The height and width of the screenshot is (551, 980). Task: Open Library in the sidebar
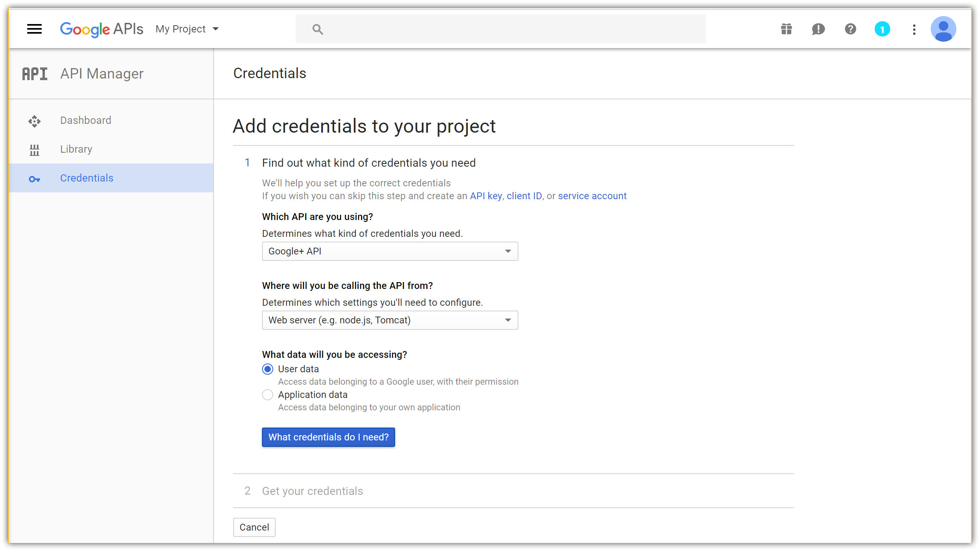point(76,149)
